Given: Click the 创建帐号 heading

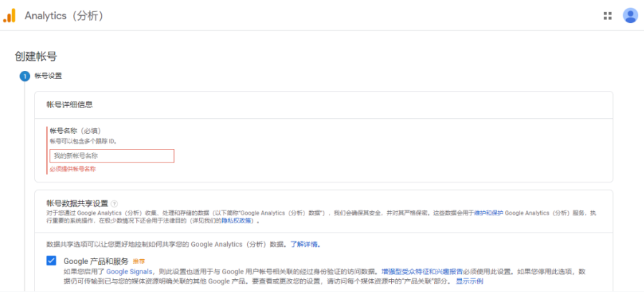Looking at the screenshot, I should pyautogui.click(x=36, y=57).
